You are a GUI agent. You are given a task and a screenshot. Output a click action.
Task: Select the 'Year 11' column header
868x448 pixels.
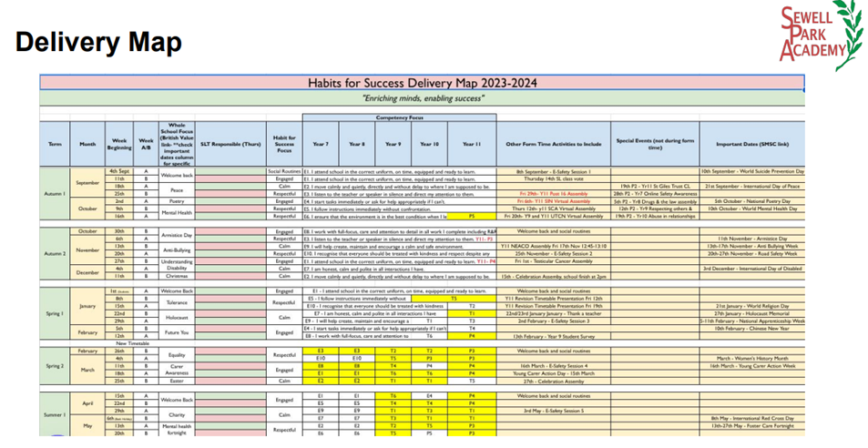(x=472, y=144)
